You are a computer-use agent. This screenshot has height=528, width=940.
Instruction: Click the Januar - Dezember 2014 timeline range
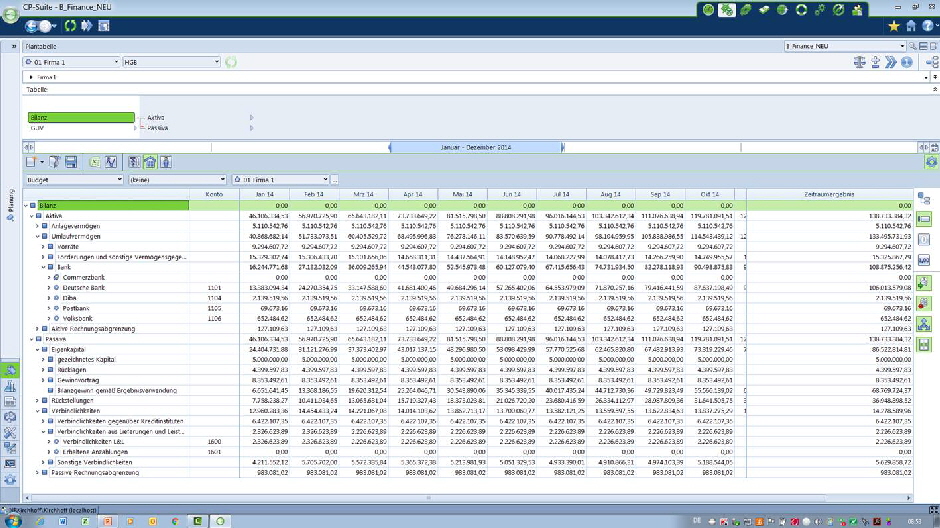coord(476,147)
